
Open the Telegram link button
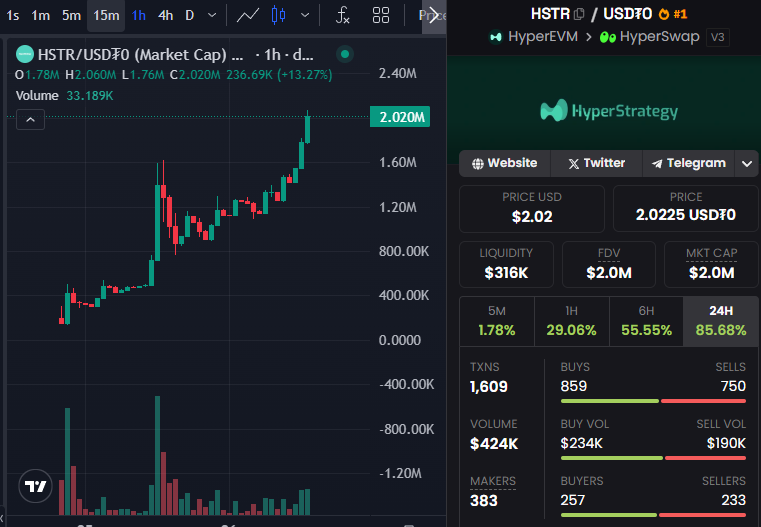pyautogui.click(x=689, y=163)
